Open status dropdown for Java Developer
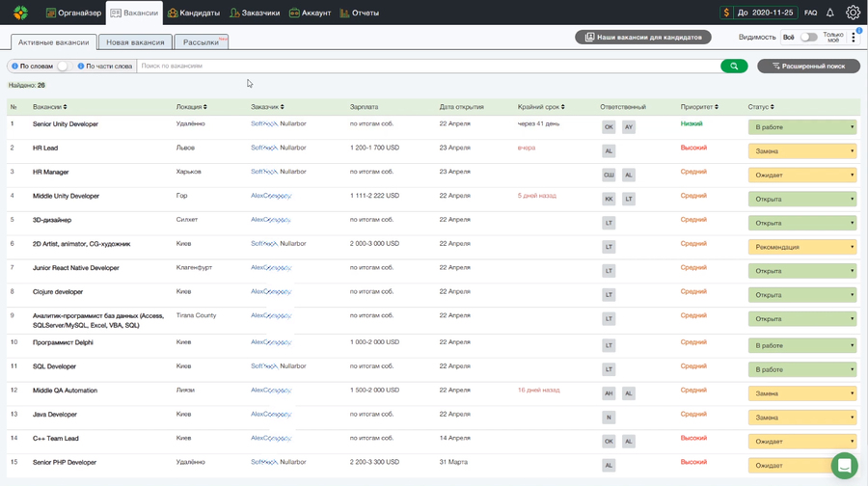This screenshot has width=868, height=486. [802, 418]
